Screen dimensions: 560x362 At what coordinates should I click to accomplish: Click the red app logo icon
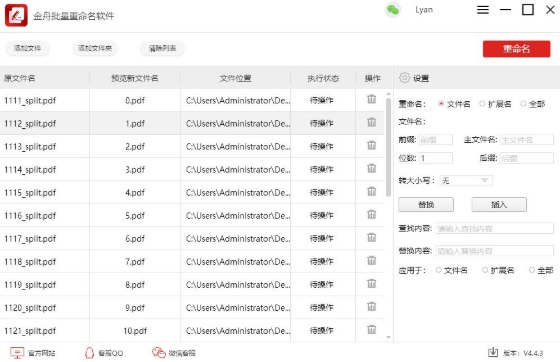[x=16, y=15]
